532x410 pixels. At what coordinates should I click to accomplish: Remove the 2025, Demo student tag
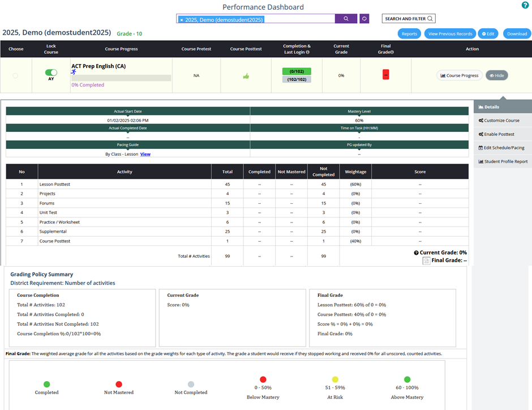(182, 19)
